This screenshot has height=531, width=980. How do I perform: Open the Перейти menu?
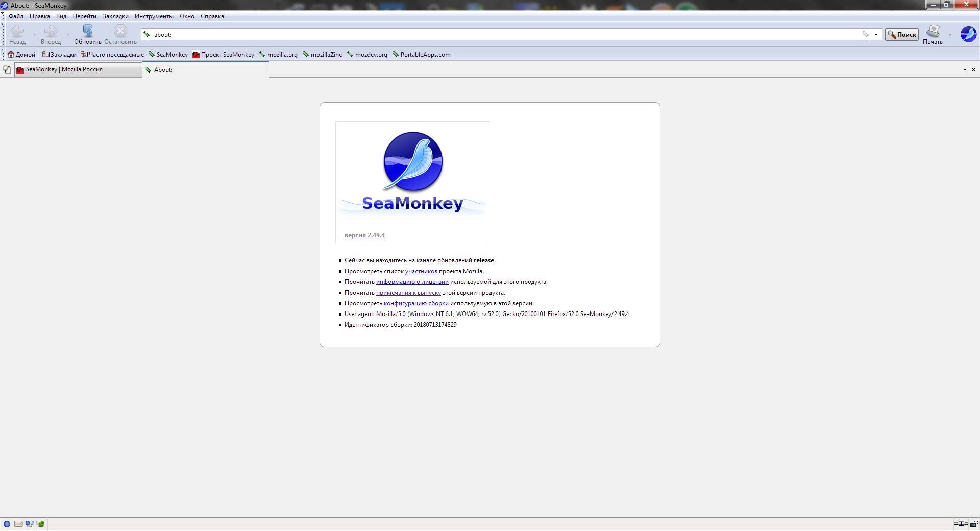tap(84, 16)
